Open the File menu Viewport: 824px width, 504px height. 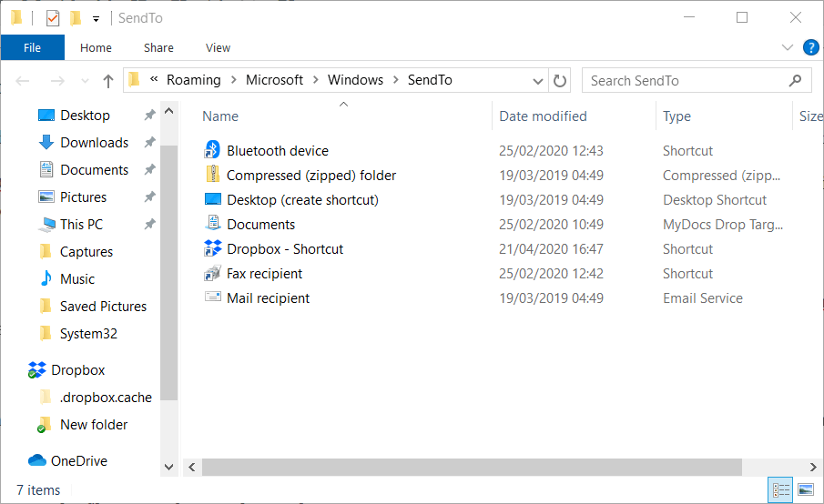[32, 47]
